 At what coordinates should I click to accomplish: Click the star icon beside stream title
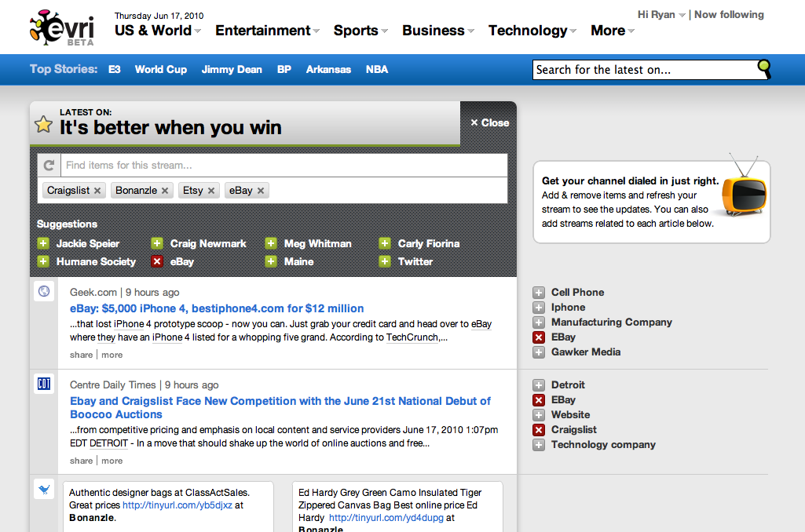(x=44, y=124)
